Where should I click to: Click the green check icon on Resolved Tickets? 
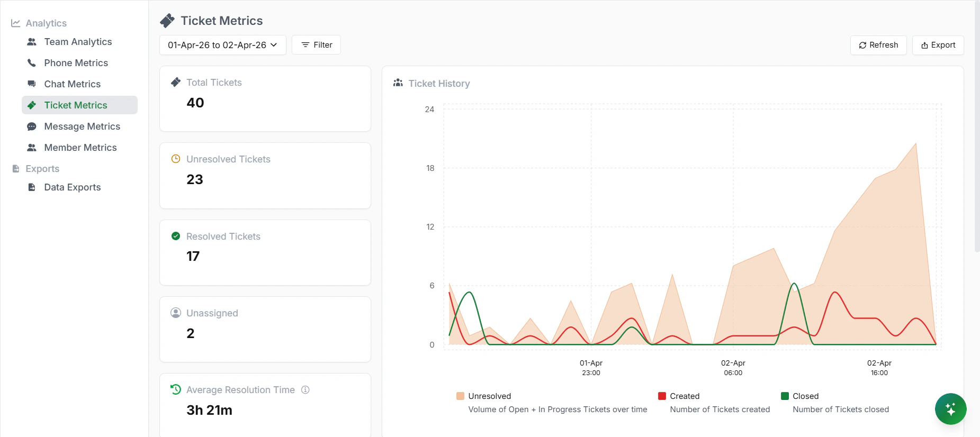point(176,236)
